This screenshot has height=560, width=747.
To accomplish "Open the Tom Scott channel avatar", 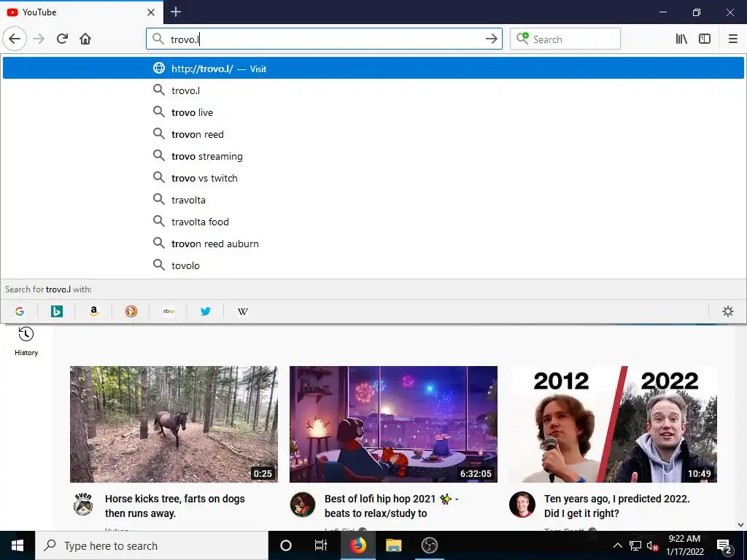I will click(x=522, y=505).
